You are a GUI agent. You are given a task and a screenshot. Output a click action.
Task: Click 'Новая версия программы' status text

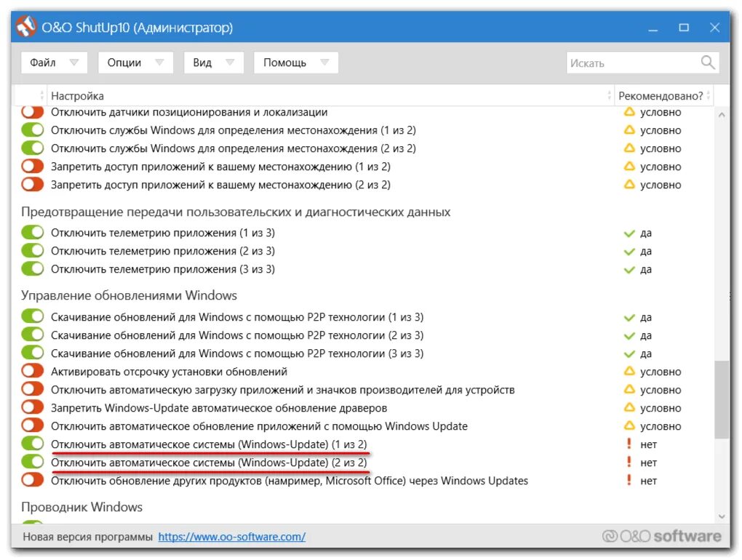[x=87, y=537]
